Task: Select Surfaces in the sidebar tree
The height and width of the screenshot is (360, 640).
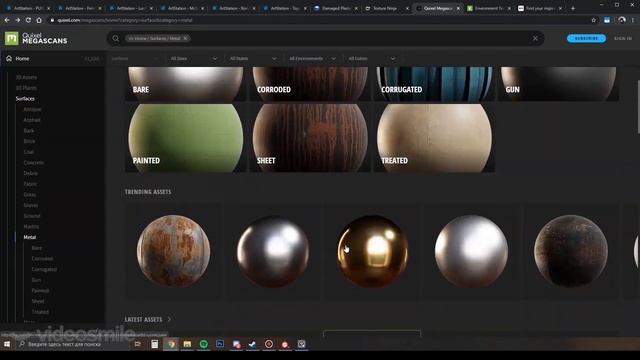Action: 25,98
